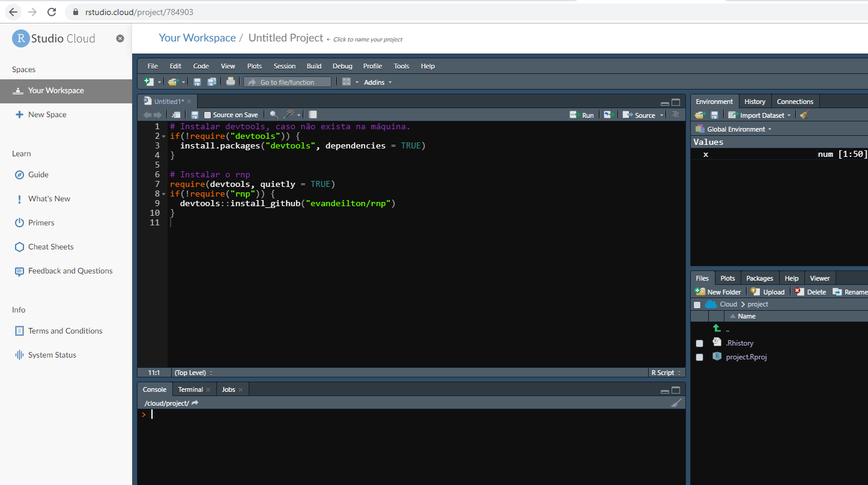
Task: Open the Global Environment dropdown
Action: 733,129
